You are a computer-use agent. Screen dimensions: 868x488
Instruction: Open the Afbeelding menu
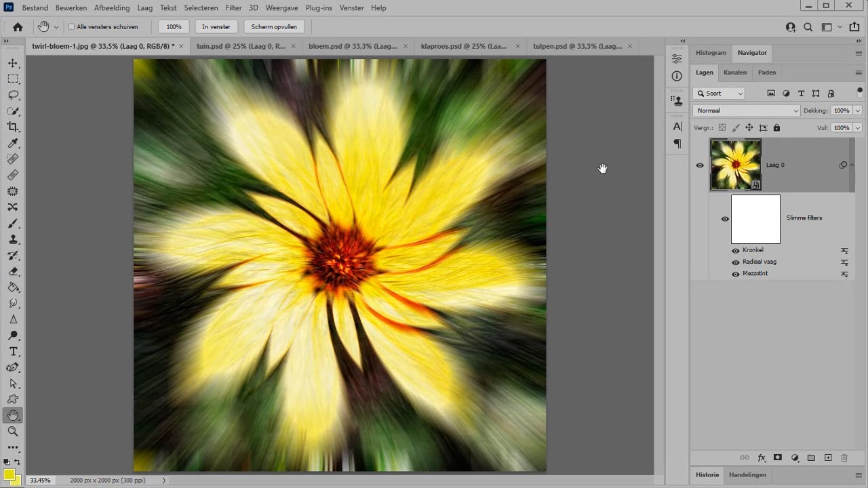point(112,7)
